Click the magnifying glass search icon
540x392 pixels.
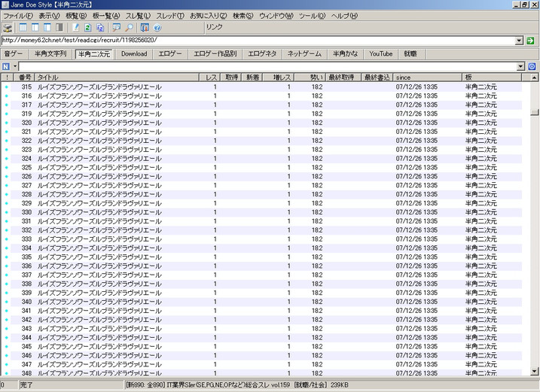coord(129,28)
